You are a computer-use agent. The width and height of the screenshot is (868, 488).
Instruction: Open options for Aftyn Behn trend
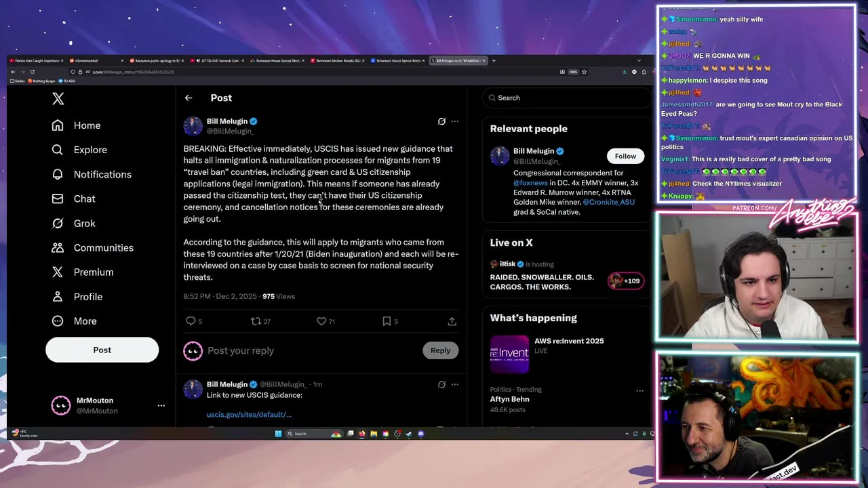pyautogui.click(x=639, y=390)
